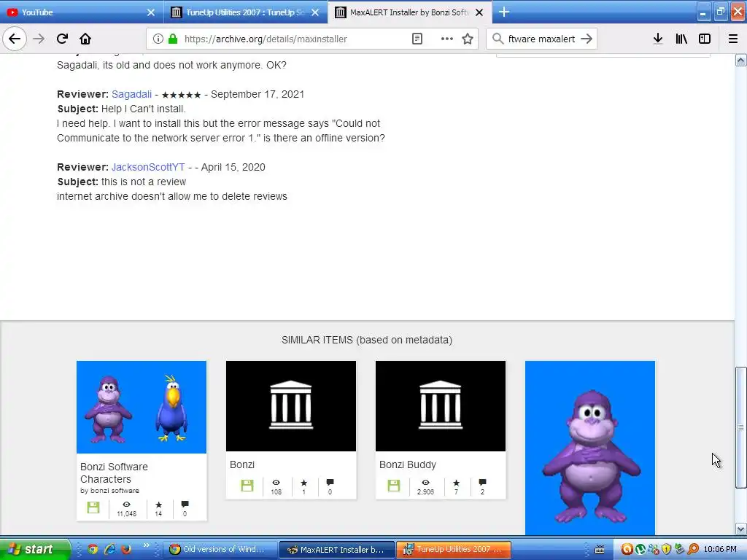
Task: Open Bonzi Software Characters thumbnail
Action: [x=142, y=407]
